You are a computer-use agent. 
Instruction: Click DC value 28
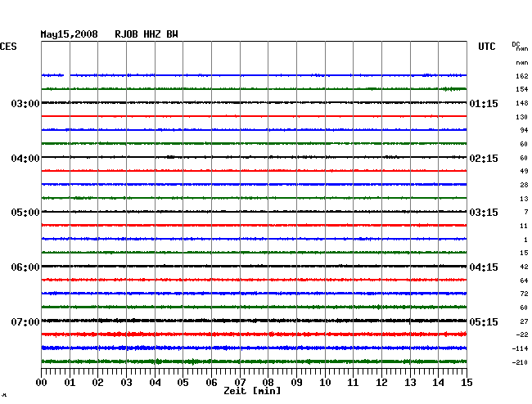[524, 185]
